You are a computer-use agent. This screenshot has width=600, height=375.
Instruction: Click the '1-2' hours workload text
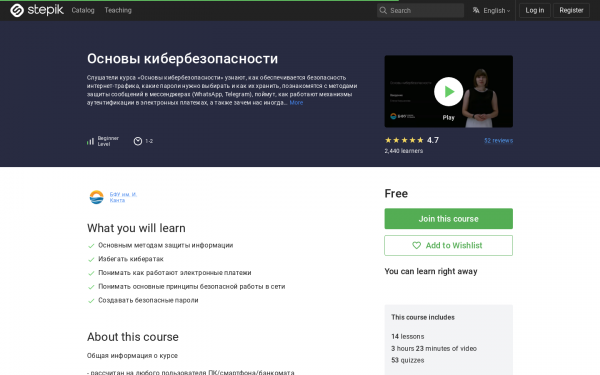(149, 141)
